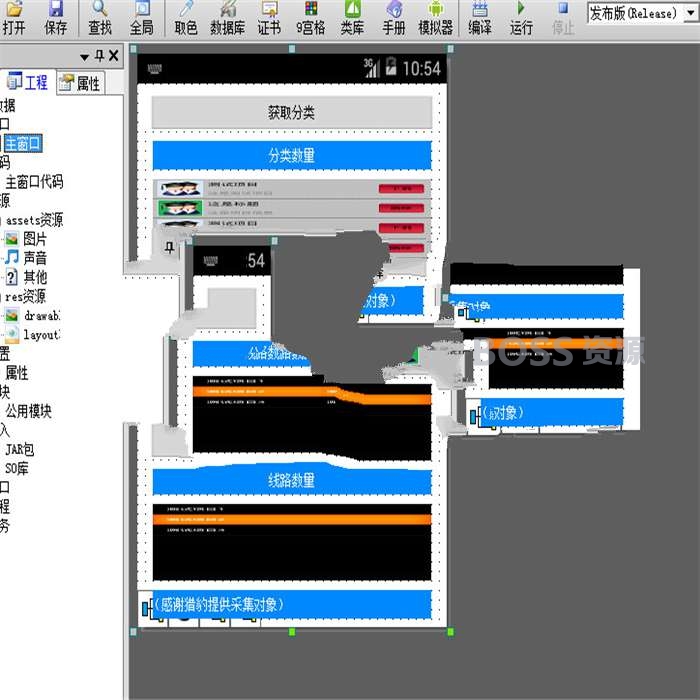Compile the project with 编译

pyautogui.click(x=480, y=18)
